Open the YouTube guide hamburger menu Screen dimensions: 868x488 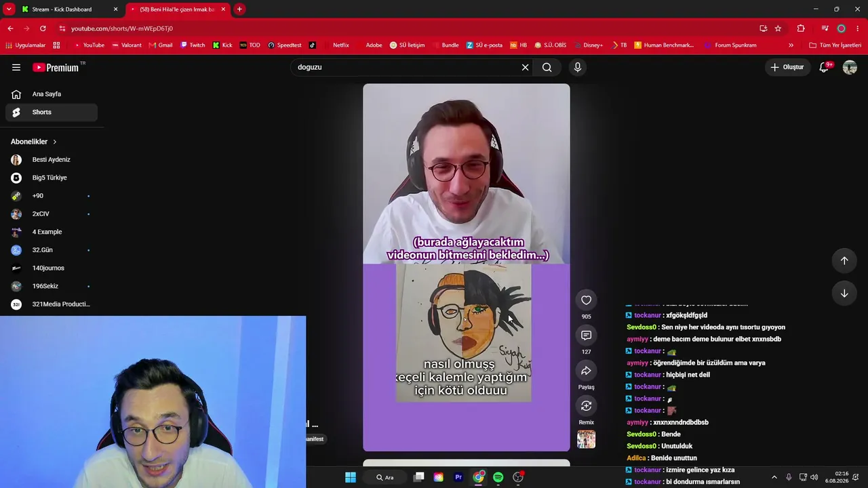click(x=16, y=67)
